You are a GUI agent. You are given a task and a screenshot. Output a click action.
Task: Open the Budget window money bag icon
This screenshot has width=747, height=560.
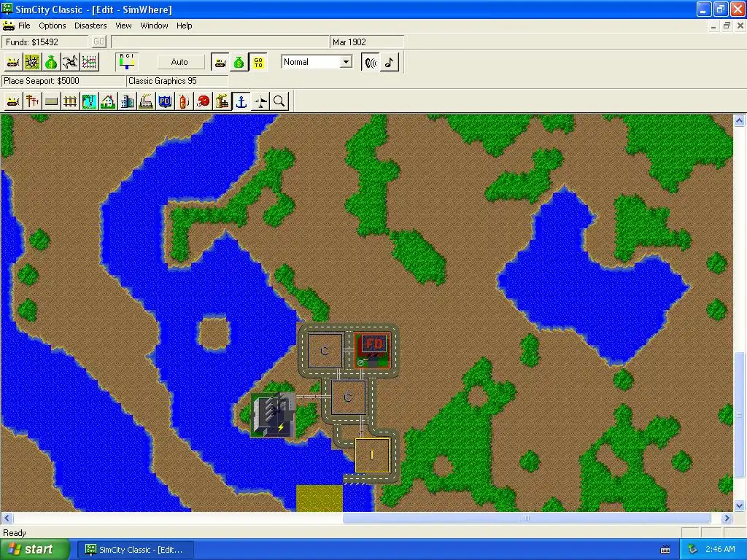(x=51, y=62)
